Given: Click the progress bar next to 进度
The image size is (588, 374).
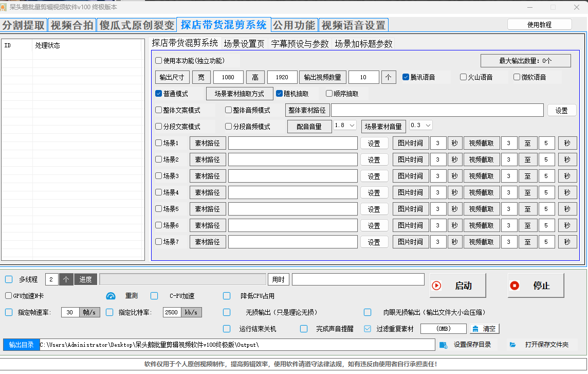Looking at the screenshot, I should tap(182, 279).
